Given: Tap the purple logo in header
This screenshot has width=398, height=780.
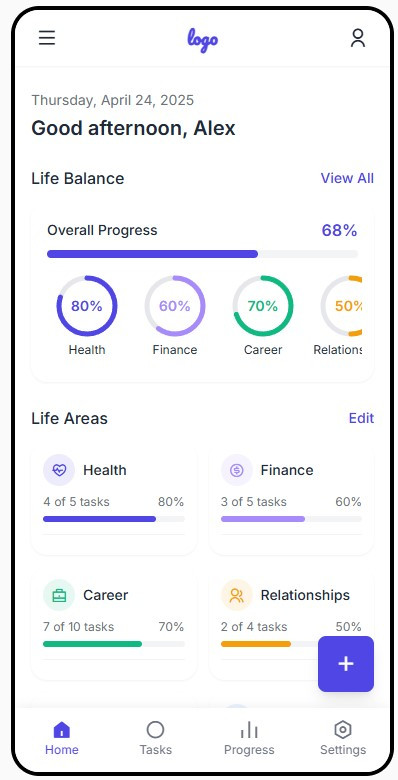Looking at the screenshot, I should [202, 40].
